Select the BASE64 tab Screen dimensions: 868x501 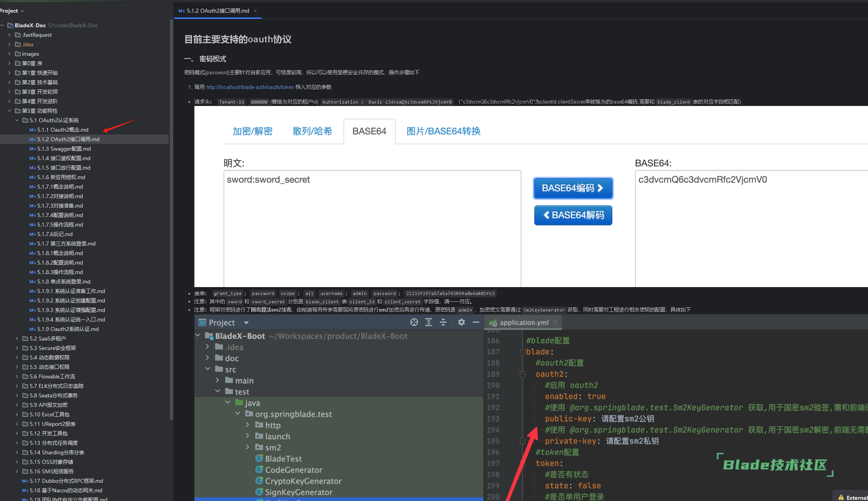coord(369,131)
